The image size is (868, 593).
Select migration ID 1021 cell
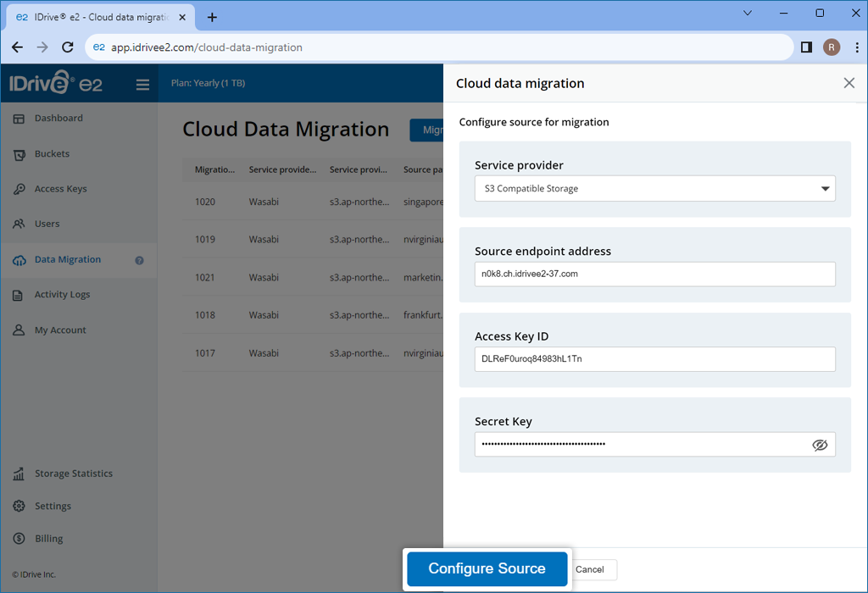pyautogui.click(x=205, y=278)
